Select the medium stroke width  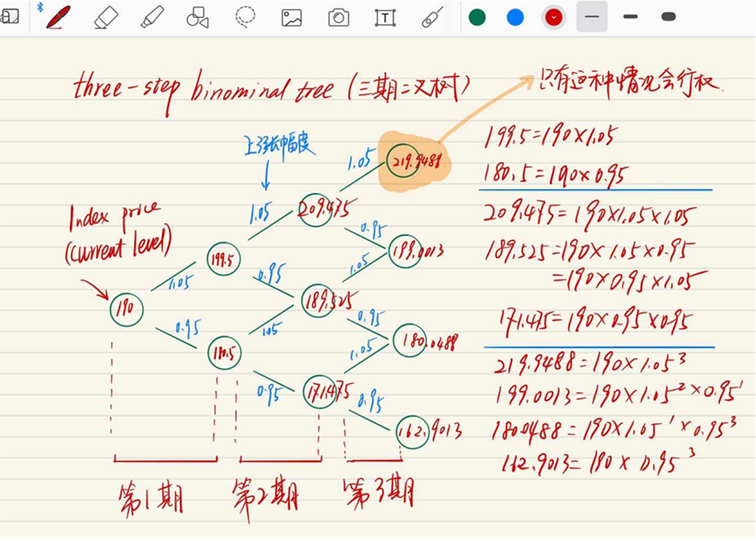(630, 17)
